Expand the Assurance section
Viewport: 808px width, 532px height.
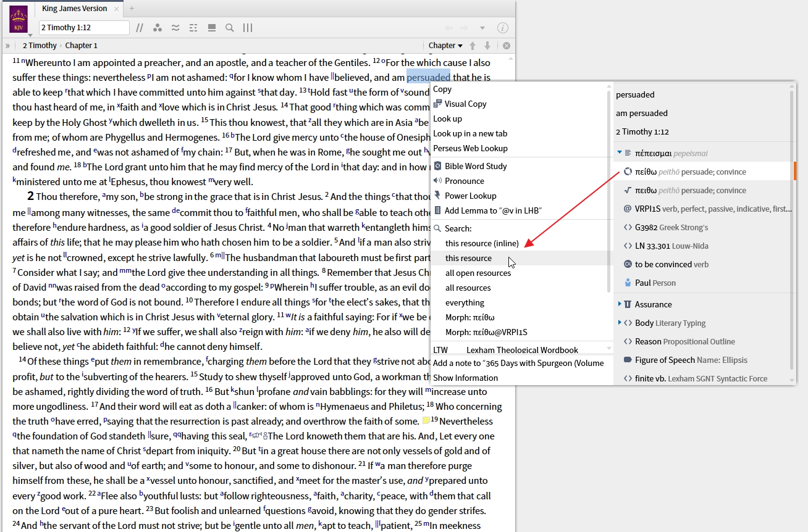[620, 304]
